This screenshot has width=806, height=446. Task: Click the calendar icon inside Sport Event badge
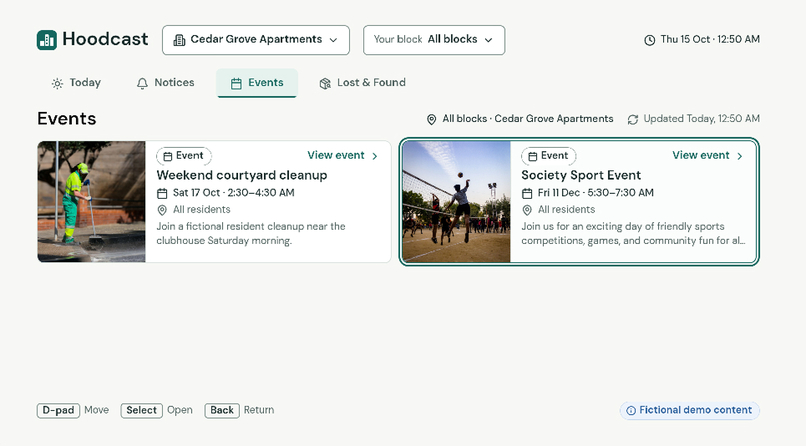pos(533,156)
